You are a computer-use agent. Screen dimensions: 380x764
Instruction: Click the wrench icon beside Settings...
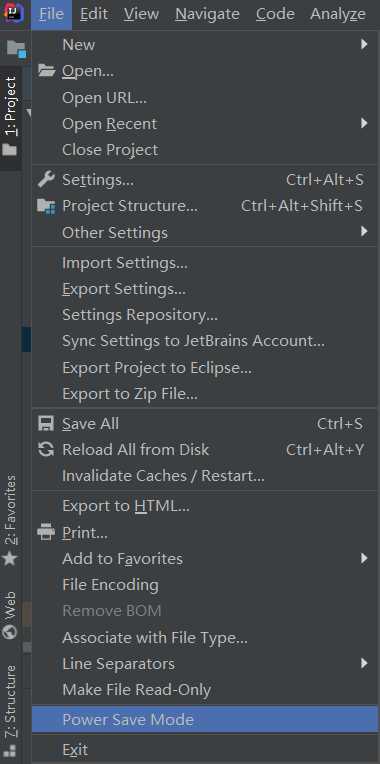point(46,180)
